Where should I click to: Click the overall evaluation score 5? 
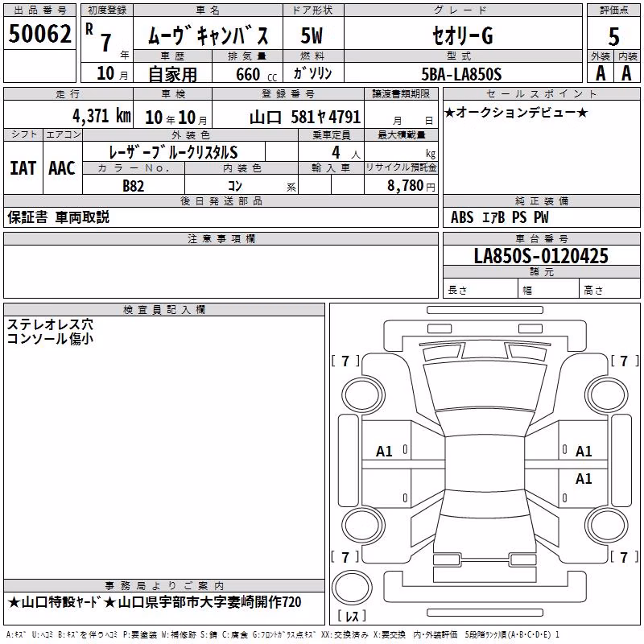click(613, 36)
